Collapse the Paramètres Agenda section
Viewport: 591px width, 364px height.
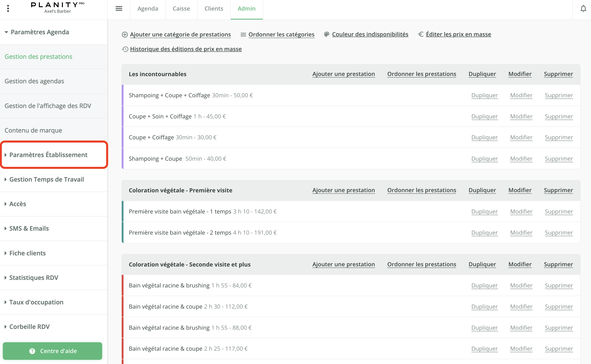[x=37, y=32]
